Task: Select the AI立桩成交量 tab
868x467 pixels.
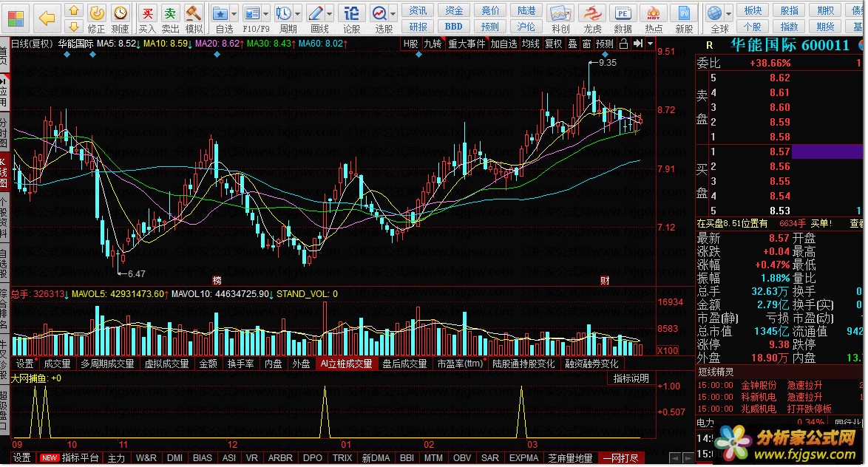Action: tap(346, 364)
